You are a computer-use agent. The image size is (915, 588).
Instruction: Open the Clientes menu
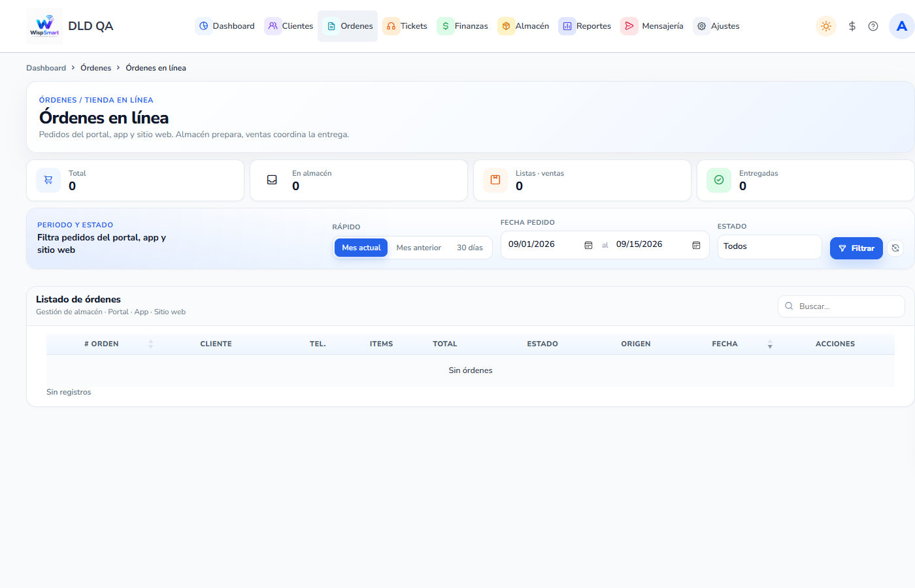pos(289,26)
